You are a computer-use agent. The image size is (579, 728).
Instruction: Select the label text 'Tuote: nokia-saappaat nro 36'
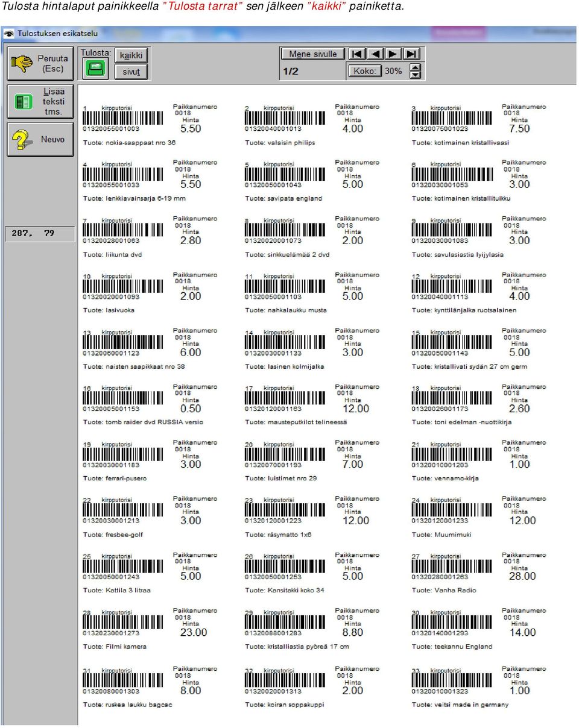pyautogui.click(x=130, y=143)
